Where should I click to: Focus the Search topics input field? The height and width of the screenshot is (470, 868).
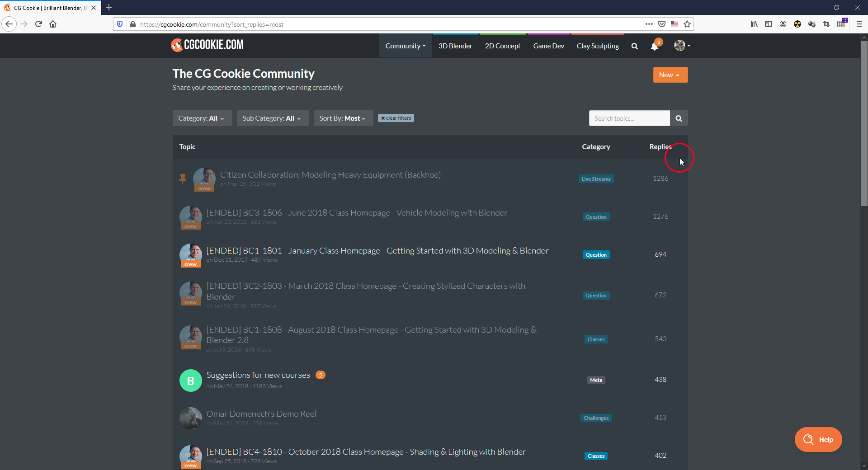(629, 118)
